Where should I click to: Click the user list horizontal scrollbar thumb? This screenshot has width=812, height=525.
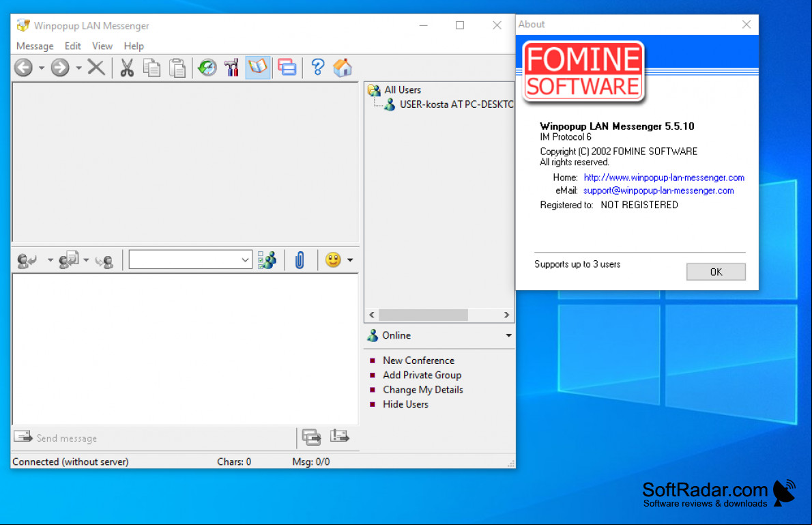point(423,315)
